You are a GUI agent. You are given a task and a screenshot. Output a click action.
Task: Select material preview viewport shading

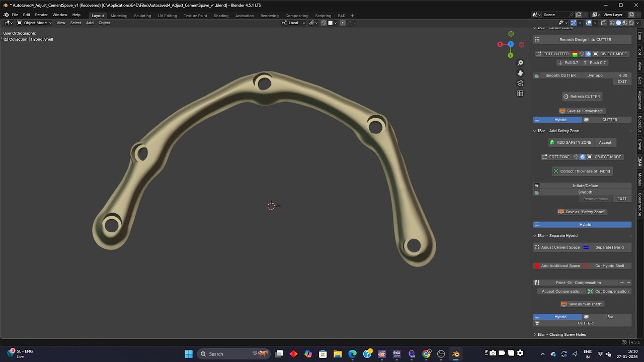point(625,23)
